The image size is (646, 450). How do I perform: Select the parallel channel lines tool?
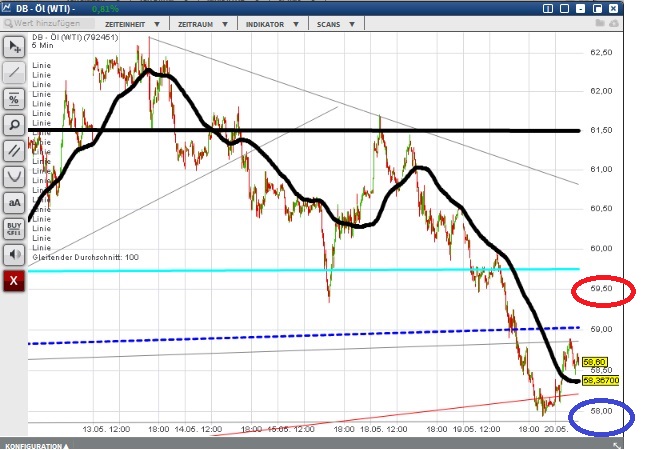pos(14,151)
